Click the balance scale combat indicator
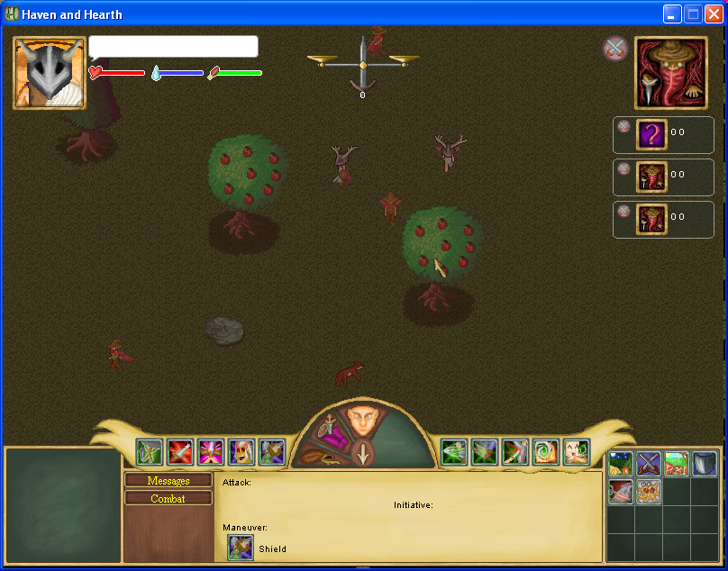Screen dimensions: 728x571 pyautogui.click(x=363, y=67)
